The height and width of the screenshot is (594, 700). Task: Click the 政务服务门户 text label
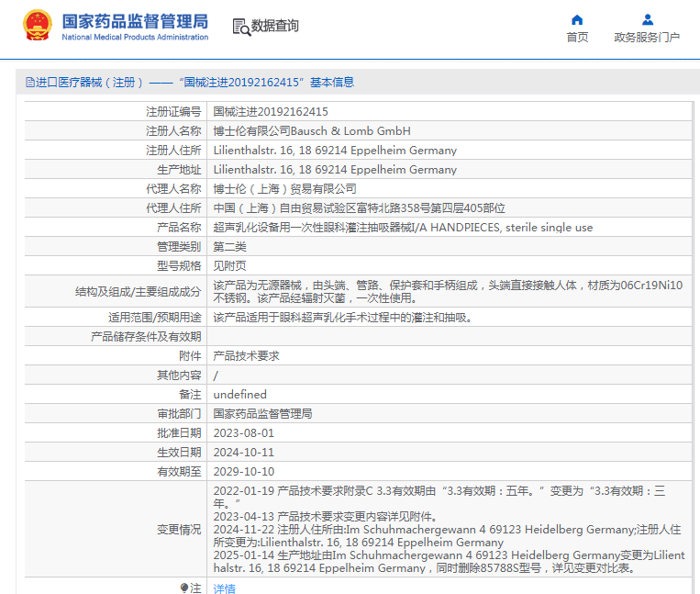pos(647,37)
